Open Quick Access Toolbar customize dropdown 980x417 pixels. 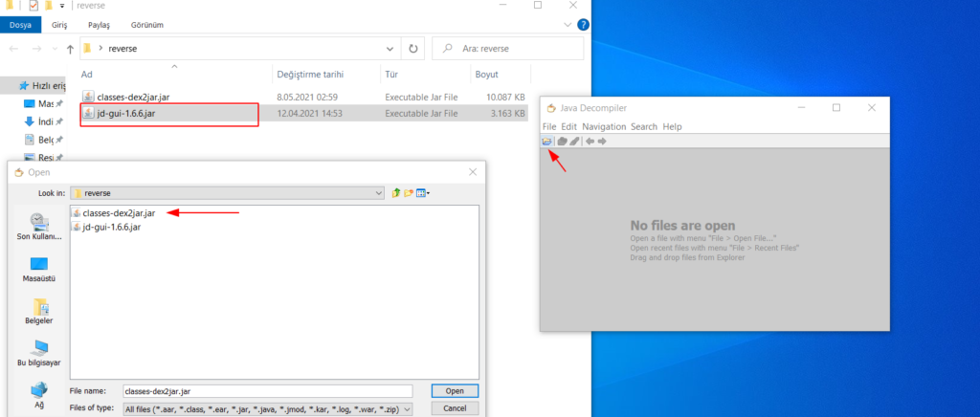pyautogui.click(x=62, y=6)
